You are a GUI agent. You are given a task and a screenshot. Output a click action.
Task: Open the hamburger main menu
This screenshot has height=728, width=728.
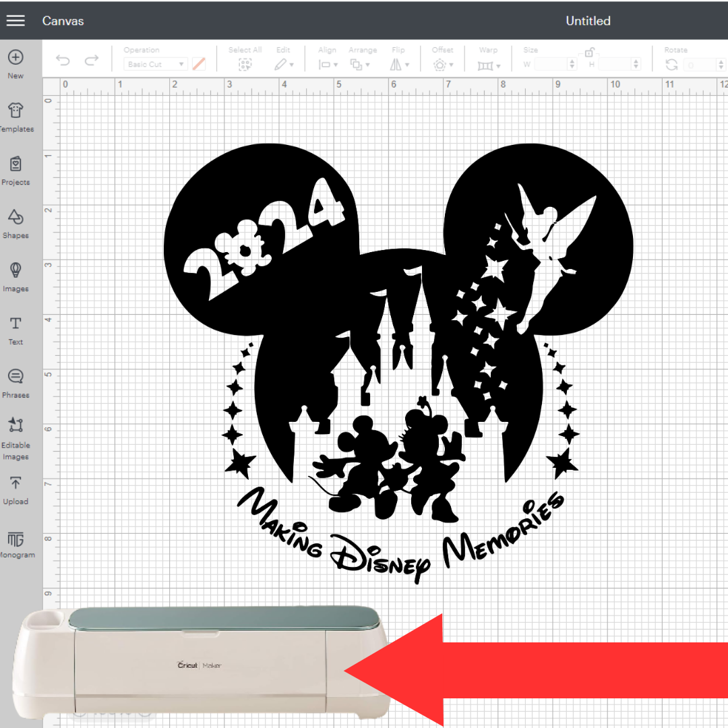coord(16,20)
